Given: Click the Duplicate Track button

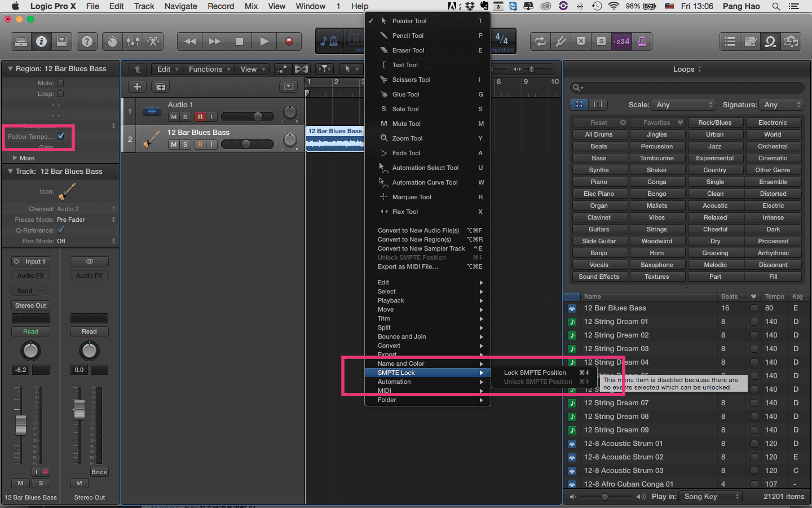Looking at the screenshot, I should tap(161, 86).
